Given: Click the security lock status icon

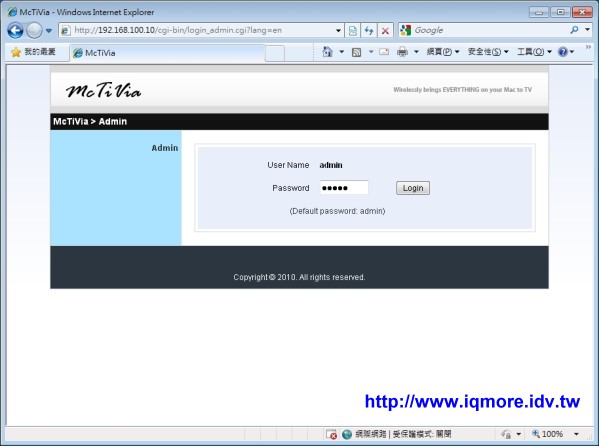Looking at the screenshot, I should (x=507, y=434).
